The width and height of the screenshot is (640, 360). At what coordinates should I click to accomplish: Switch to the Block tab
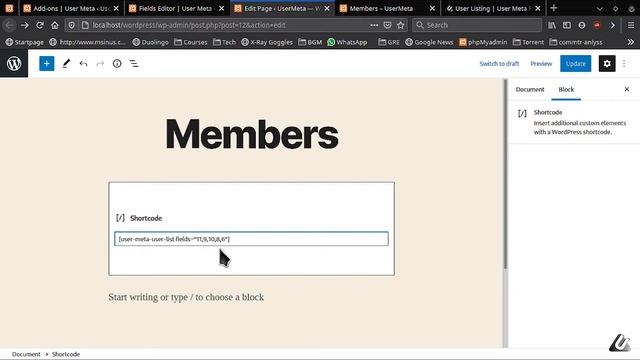click(x=566, y=89)
